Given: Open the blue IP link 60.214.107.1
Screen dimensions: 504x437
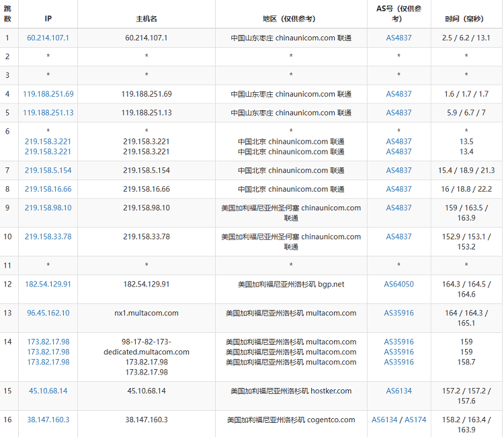Looking at the screenshot, I should pos(48,38).
